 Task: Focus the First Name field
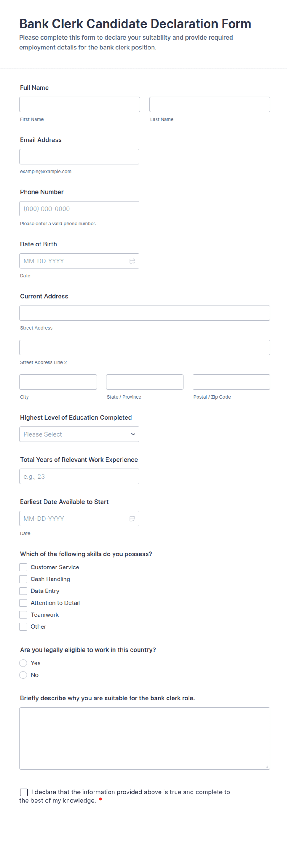[80, 105]
